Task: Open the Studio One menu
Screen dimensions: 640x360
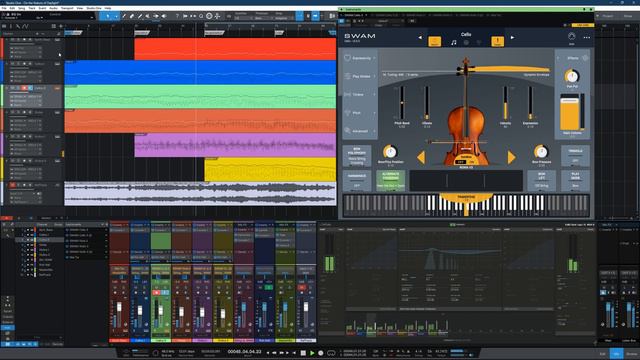Action: 94,8
